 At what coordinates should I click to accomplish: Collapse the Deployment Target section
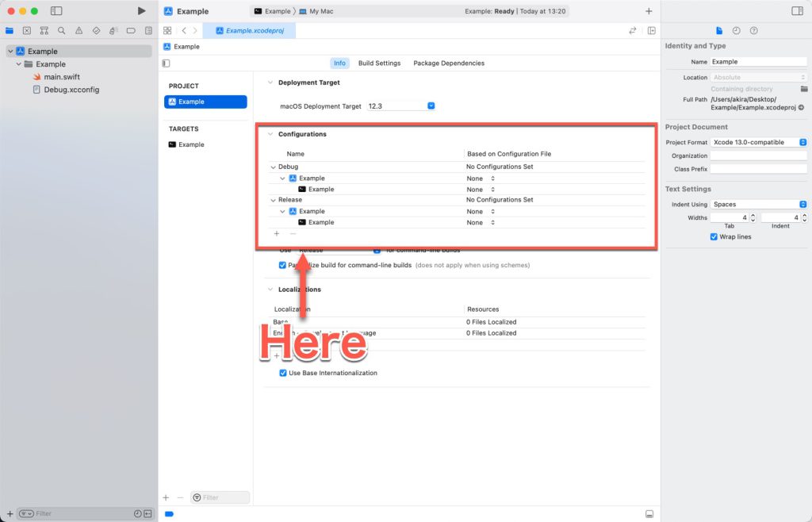click(x=270, y=83)
